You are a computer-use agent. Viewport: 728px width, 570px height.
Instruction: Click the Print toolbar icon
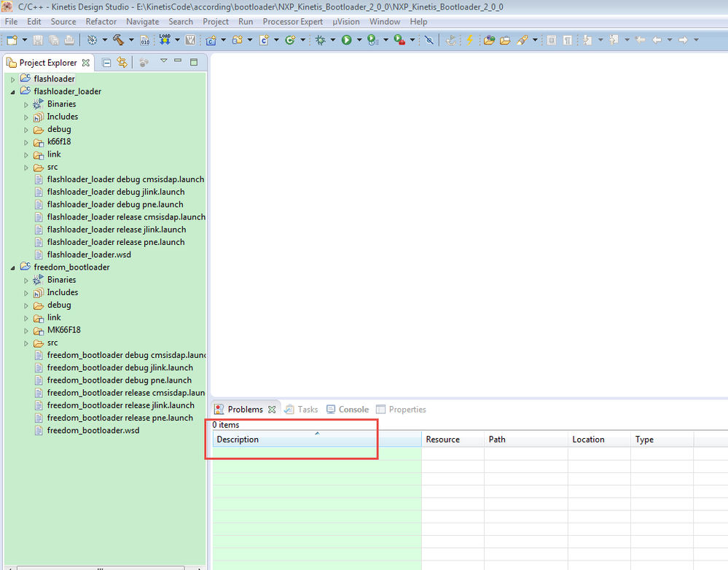pyautogui.click(x=69, y=40)
